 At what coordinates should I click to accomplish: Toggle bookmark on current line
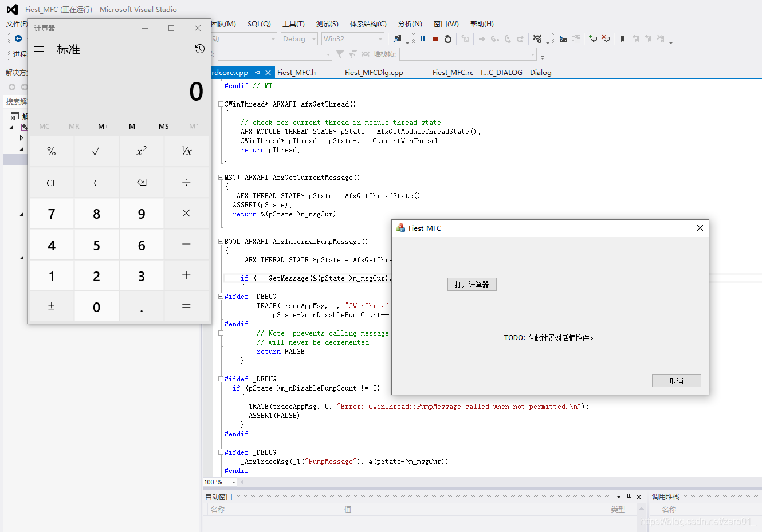tap(623, 39)
